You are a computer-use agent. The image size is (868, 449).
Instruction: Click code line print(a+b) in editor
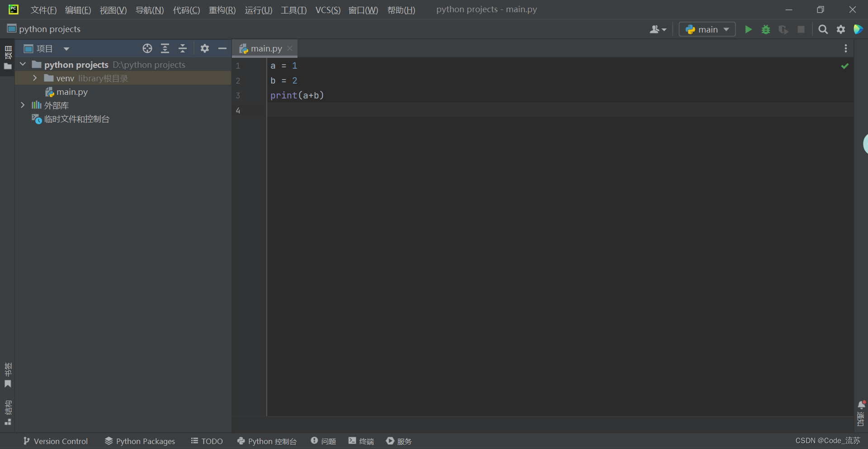click(297, 95)
